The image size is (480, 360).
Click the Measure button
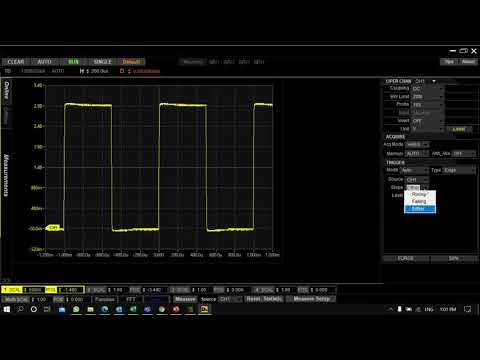(x=185, y=299)
